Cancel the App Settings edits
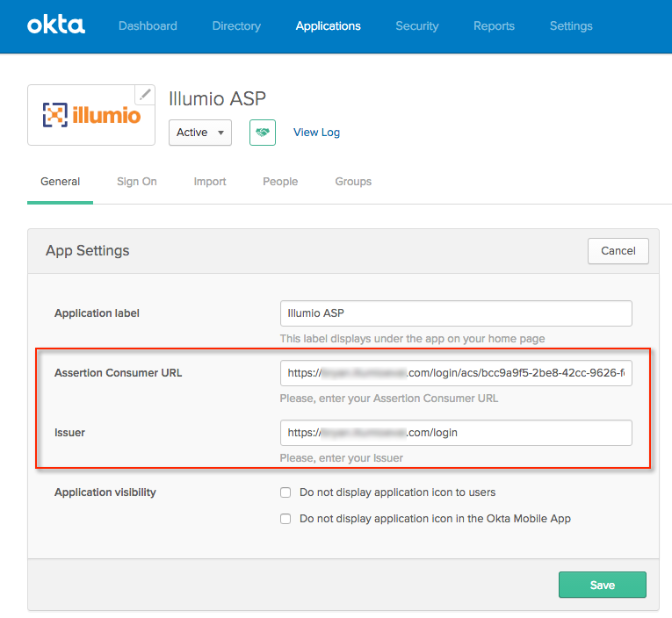The height and width of the screenshot is (618, 672). (x=618, y=251)
